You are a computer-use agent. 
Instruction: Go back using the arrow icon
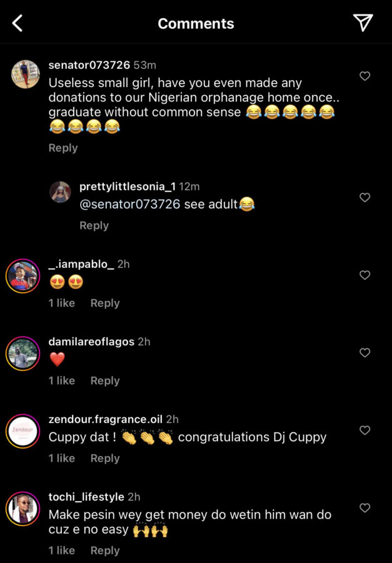[18, 24]
